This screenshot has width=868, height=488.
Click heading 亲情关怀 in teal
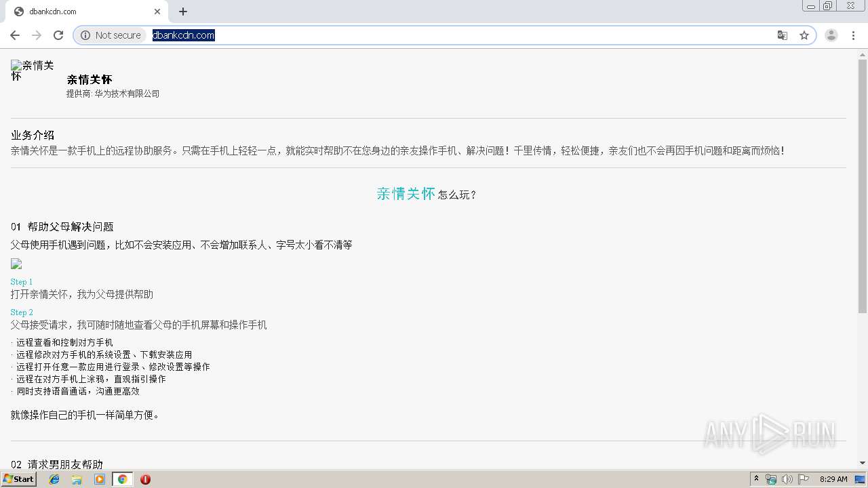click(406, 194)
